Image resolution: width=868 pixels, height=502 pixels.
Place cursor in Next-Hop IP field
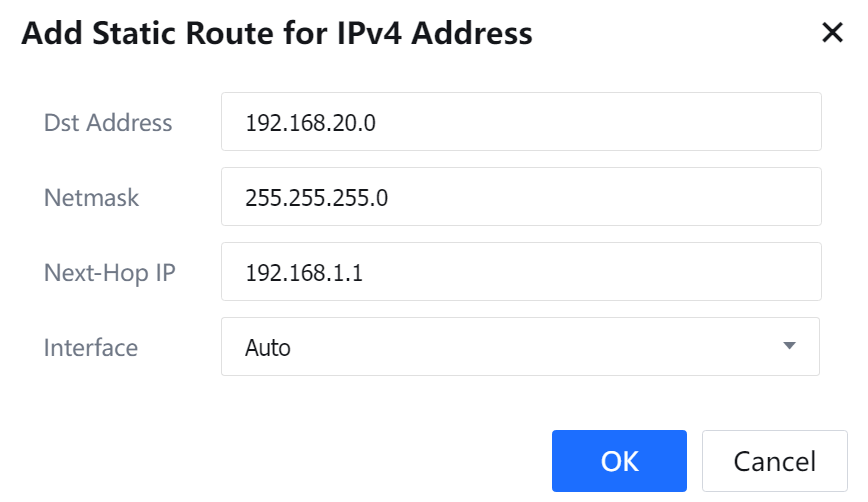pos(520,272)
